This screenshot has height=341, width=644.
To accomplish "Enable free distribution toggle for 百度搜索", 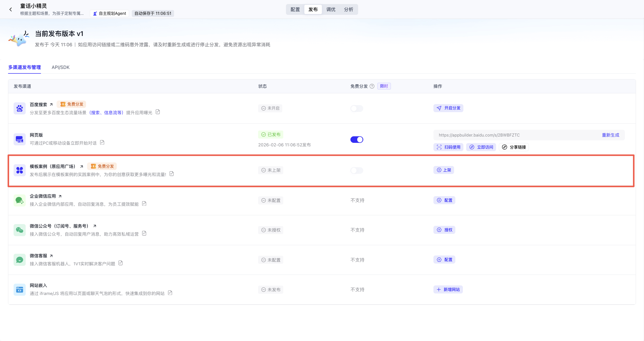I will [357, 108].
